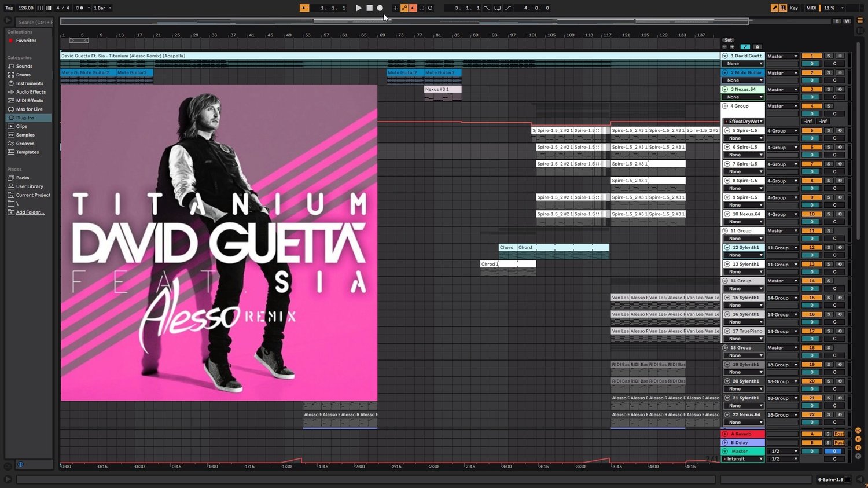Click the Next Locator arrow icon
The image size is (868, 488).
[x=732, y=47]
